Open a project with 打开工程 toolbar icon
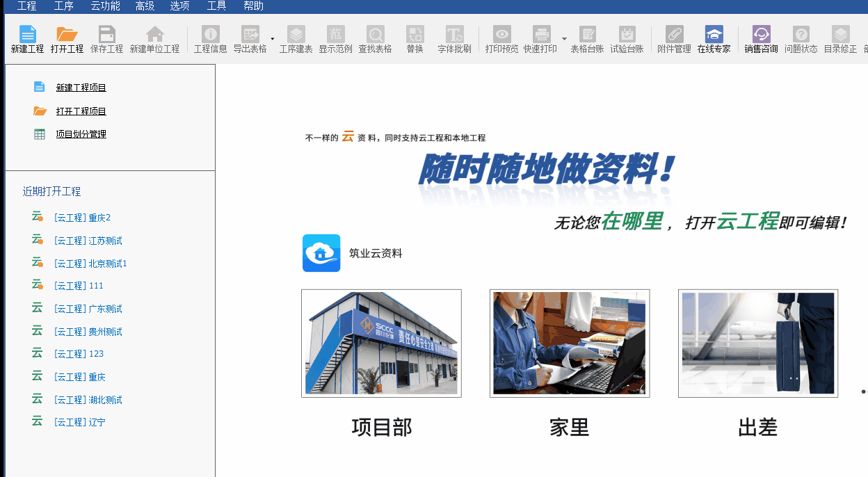This screenshot has width=868, height=477. click(x=67, y=35)
